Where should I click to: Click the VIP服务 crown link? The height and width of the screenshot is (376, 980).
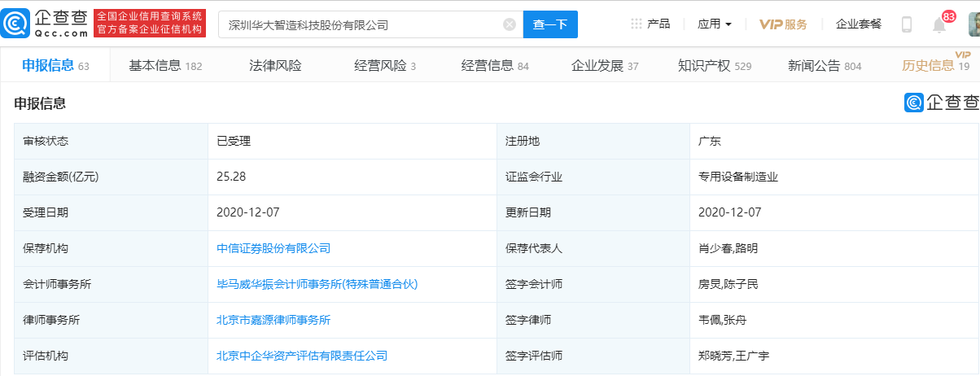click(x=783, y=24)
